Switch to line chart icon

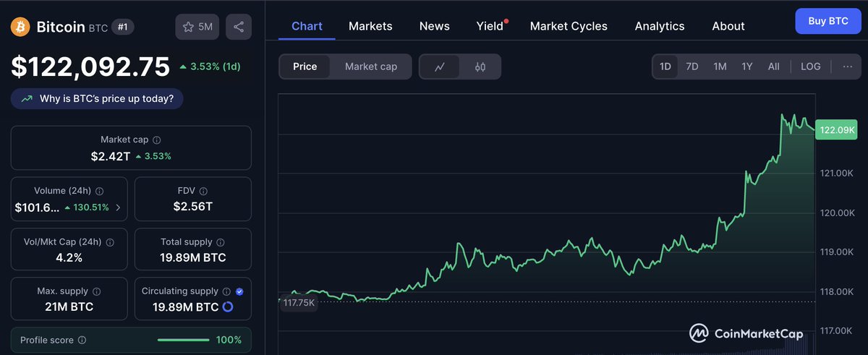click(440, 67)
